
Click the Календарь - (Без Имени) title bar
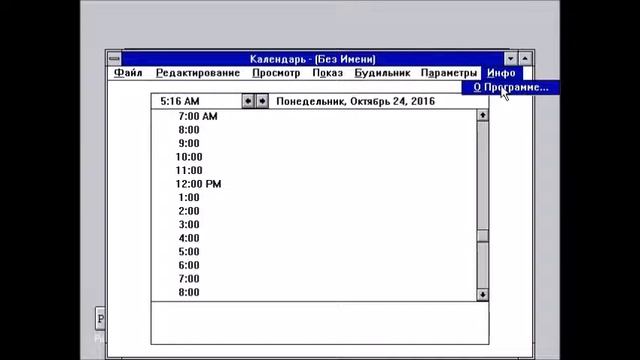click(313, 59)
